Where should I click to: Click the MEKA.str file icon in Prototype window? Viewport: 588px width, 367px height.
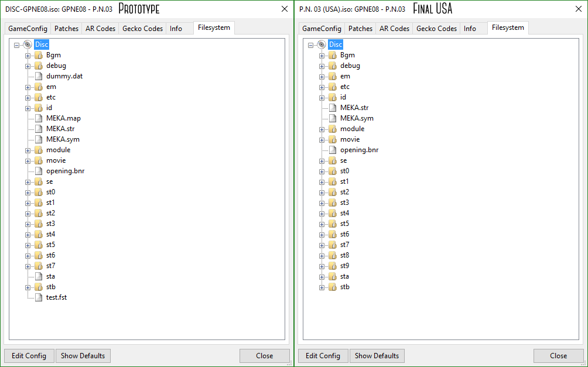coord(39,129)
